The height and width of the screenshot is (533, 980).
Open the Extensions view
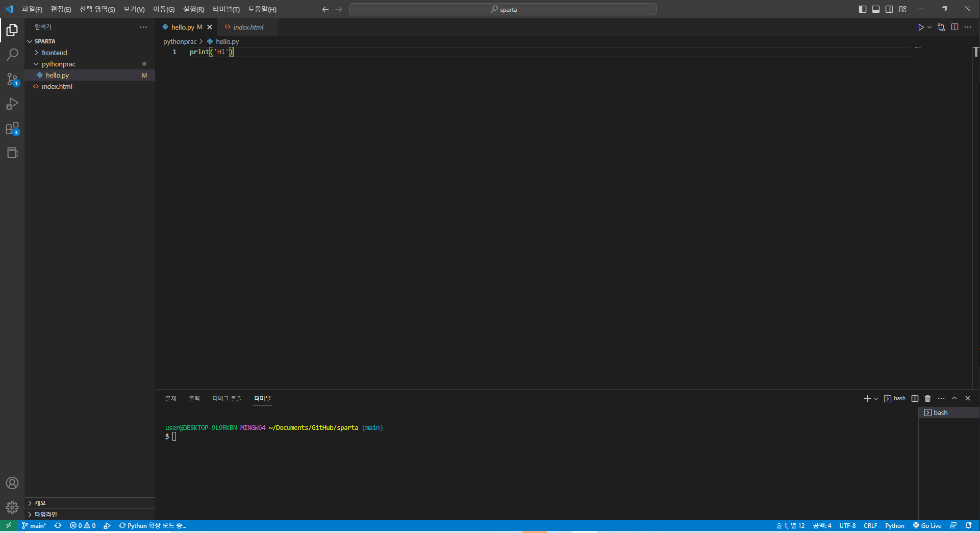[x=12, y=128]
